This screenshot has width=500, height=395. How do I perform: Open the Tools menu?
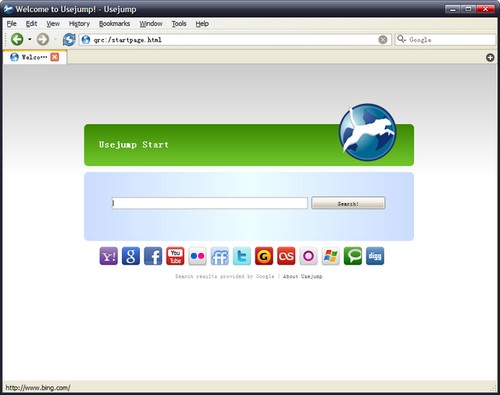pos(179,24)
